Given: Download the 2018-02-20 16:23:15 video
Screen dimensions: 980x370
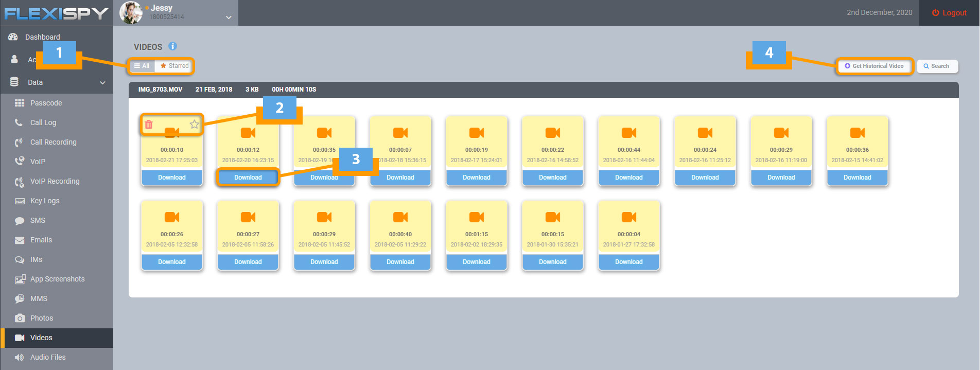Looking at the screenshot, I should (x=248, y=178).
